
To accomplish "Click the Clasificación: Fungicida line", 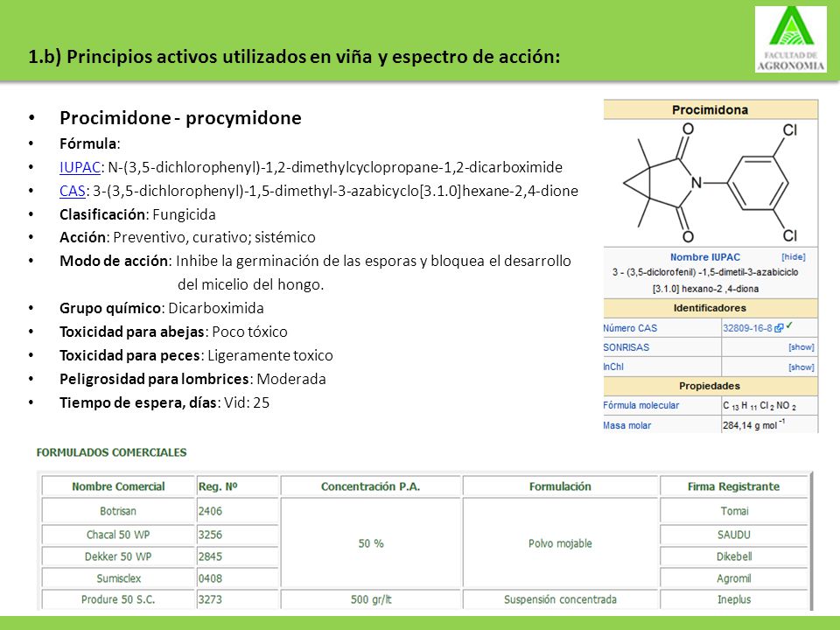I will (x=137, y=214).
